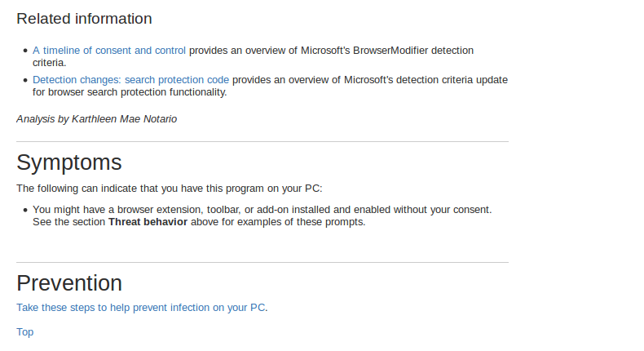Click 'above for examples of these prompts' text
The height and width of the screenshot is (351, 644).
point(278,222)
